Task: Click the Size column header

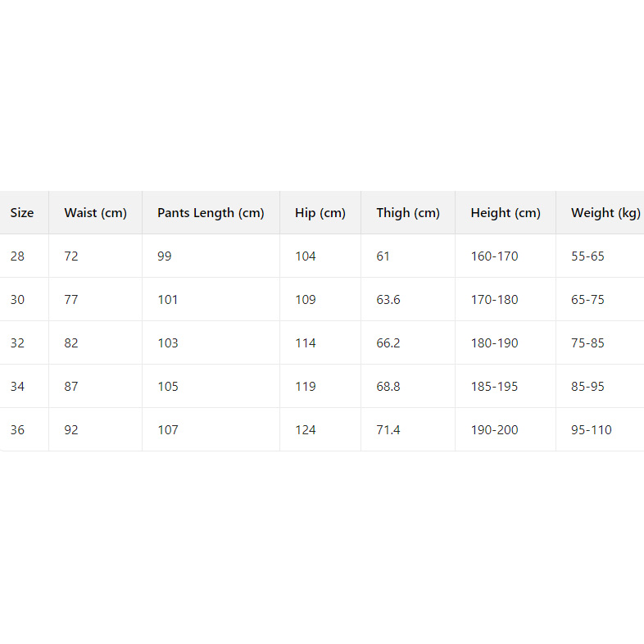Action: pyautogui.click(x=22, y=213)
